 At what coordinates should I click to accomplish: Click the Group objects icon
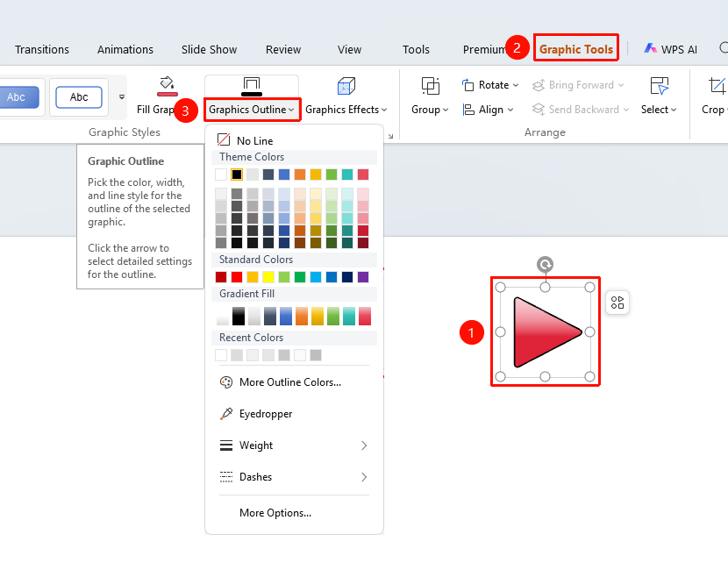pos(431,86)
